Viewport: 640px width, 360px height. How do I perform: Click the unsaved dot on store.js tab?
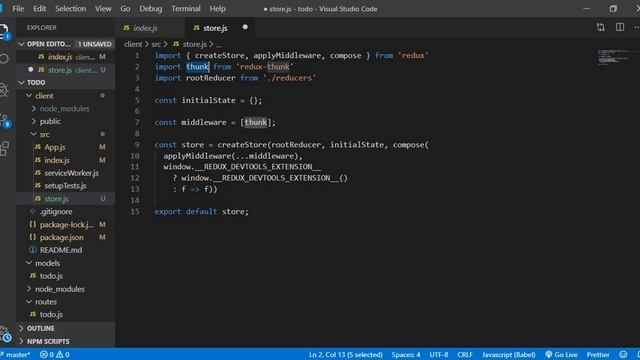pyautogui.click(x=245, y=27)
